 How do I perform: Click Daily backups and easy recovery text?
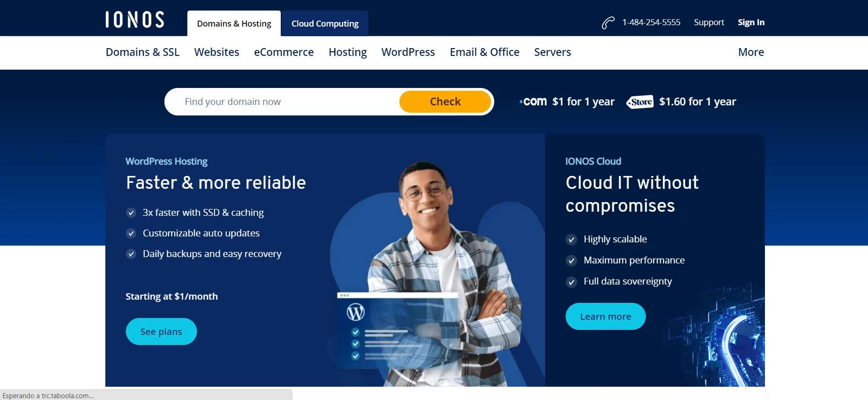212,254
